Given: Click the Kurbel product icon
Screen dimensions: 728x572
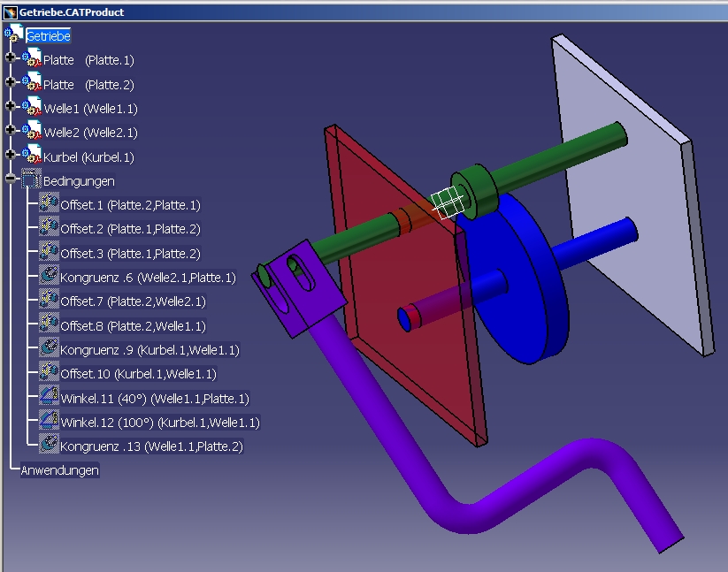Looking at the screenshot, I should (32, 155).
